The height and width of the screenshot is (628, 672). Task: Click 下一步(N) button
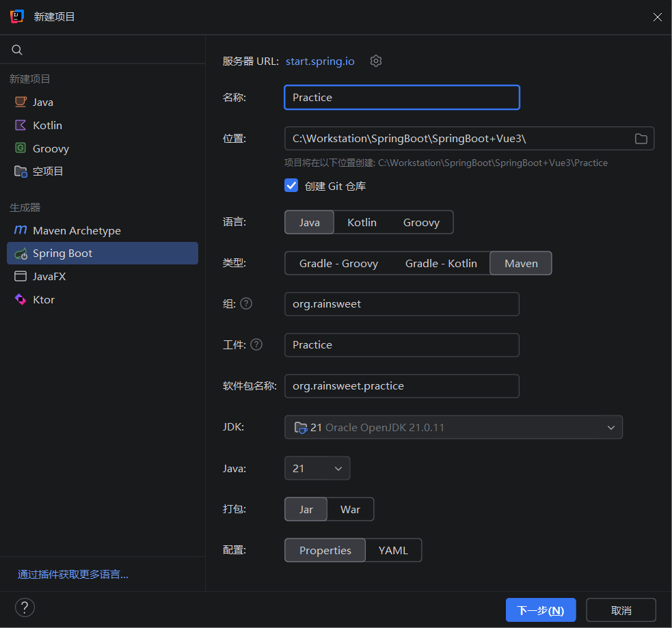[541, 610]
